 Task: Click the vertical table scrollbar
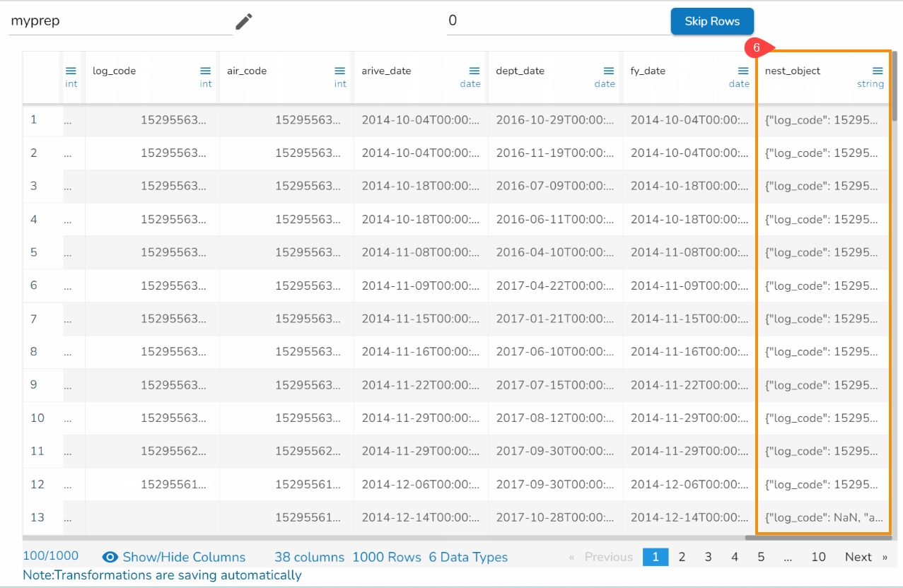click(x=895, y=85)
